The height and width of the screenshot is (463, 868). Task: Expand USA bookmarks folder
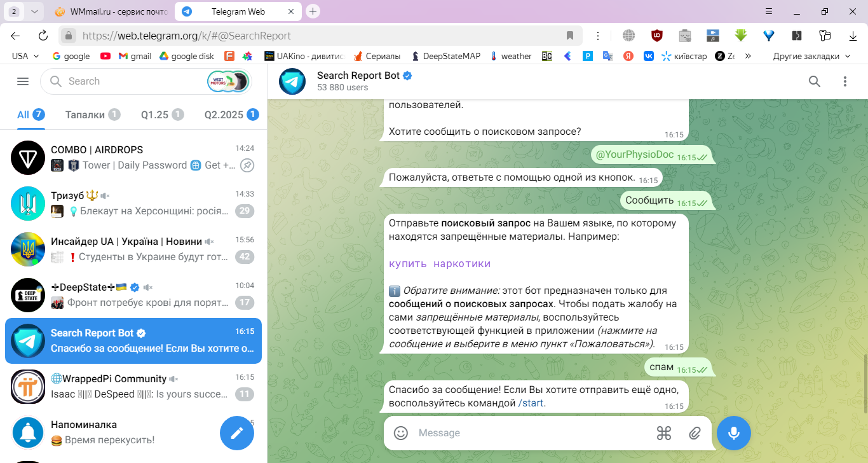pos(25,56)
